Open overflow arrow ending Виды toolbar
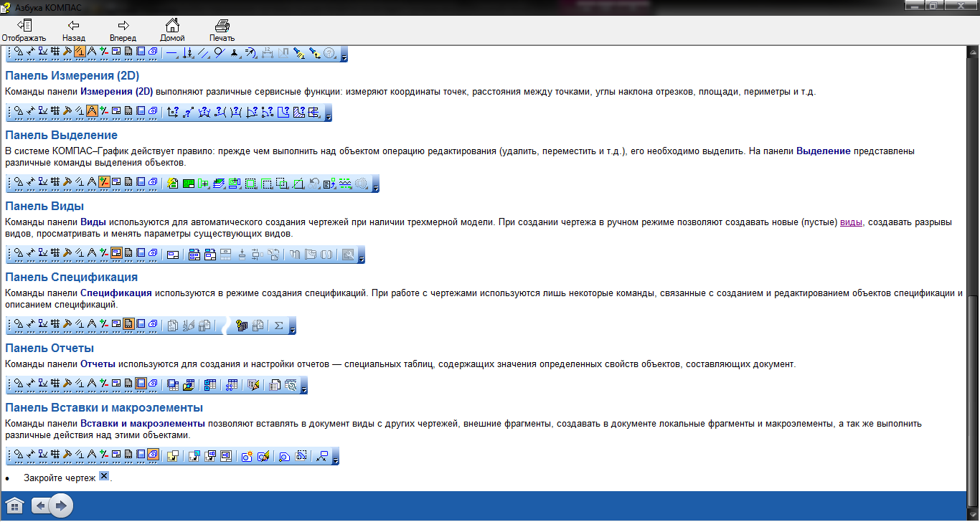The height and width of the screenshot is (522, 980). pos(362,255)
